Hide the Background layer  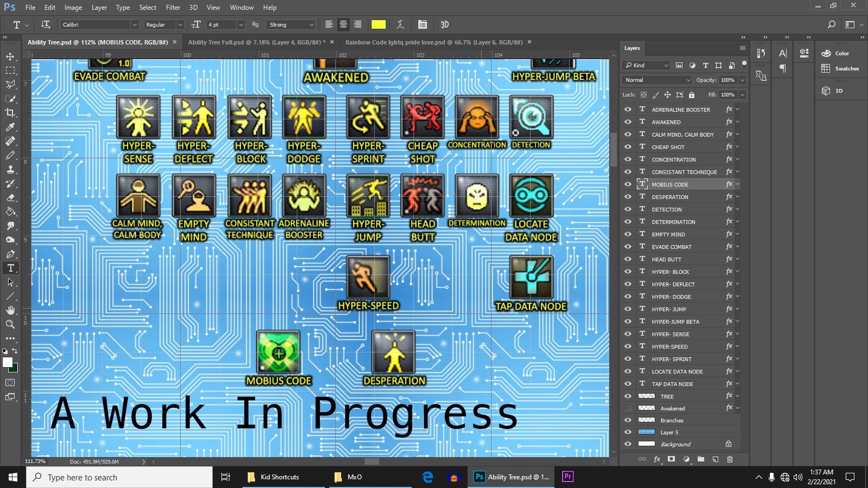point(628,444)
